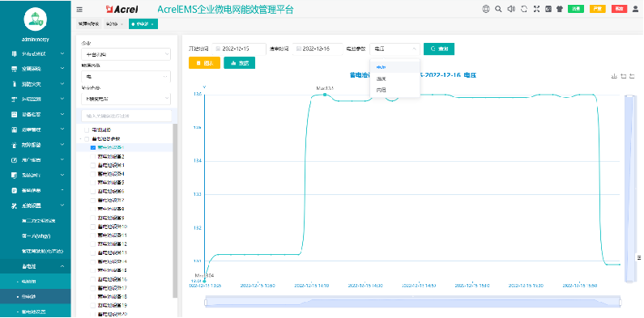This screenshot has height=318, width=644.
Task: Open theme settings via the shirt icon
Action: click(560, 9)
